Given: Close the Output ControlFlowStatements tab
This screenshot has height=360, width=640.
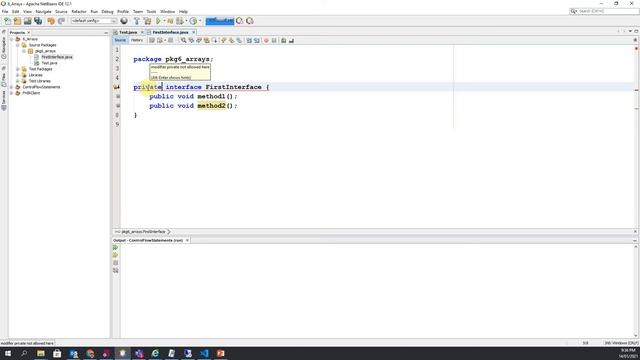Looking at the screenshot, I should 187,240.
